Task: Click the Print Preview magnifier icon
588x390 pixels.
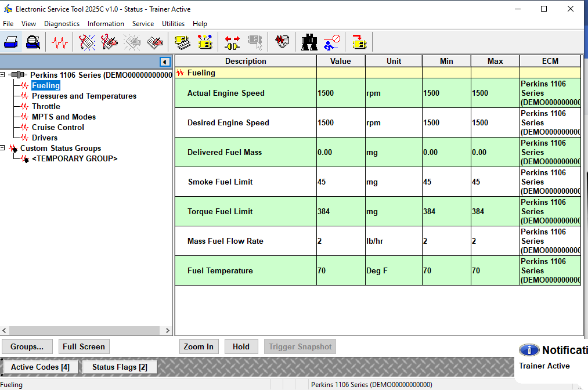Action: 33,42
